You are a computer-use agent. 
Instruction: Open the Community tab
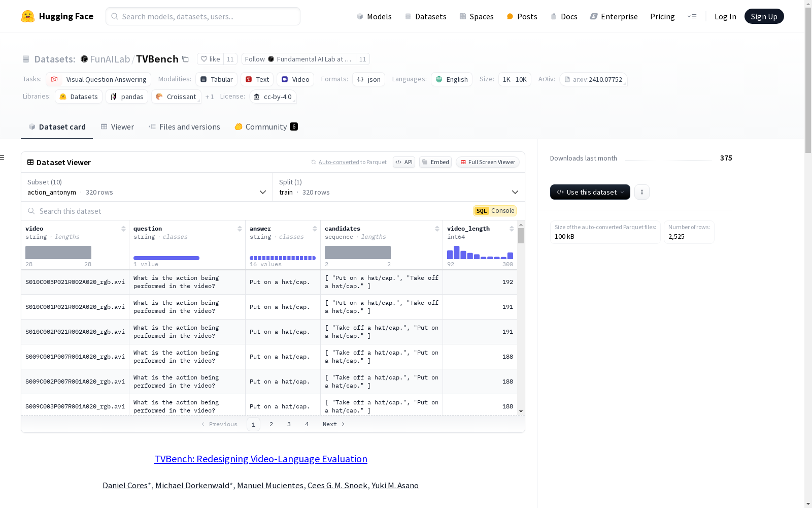266,127
